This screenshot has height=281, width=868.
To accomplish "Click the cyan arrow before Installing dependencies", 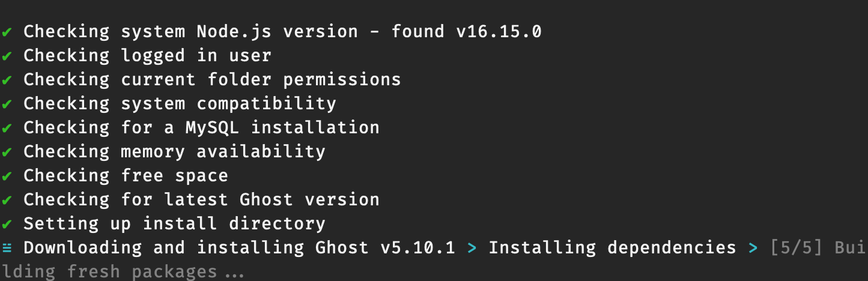I will (x=472, y=247).
